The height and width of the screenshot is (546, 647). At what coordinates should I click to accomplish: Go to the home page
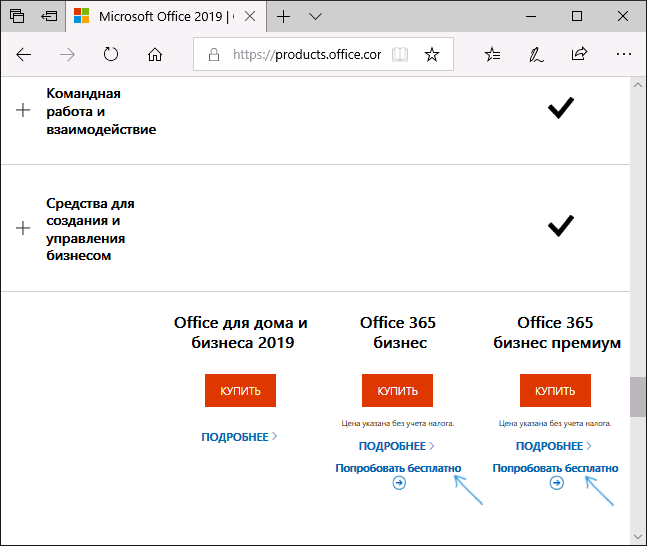click(x=155, y=54)
